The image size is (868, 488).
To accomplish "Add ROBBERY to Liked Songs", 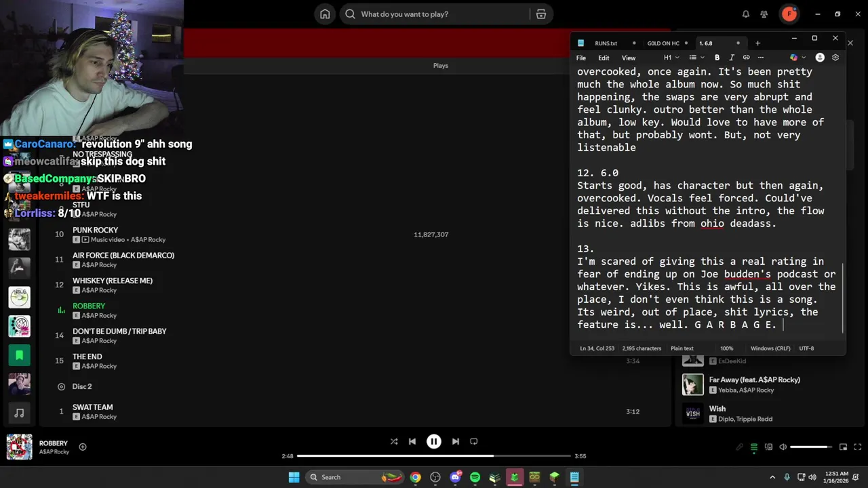I will pos(83,447).
